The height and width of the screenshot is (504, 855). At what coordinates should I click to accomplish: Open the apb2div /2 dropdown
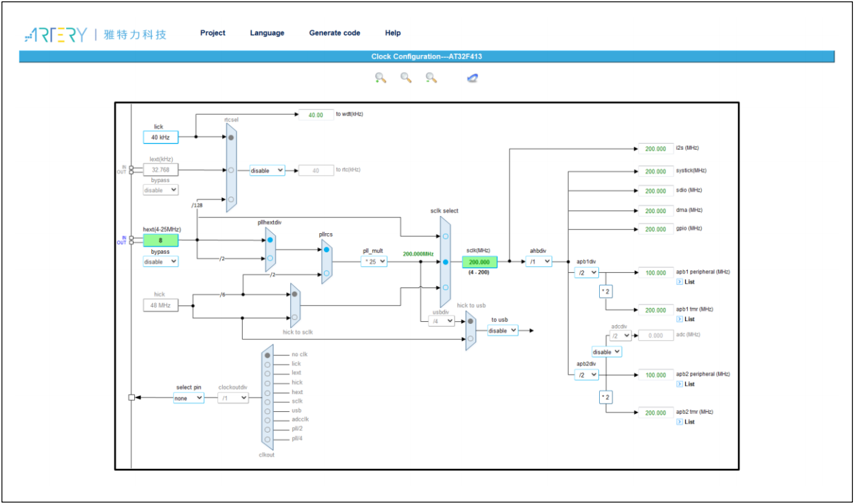point(587,375)
